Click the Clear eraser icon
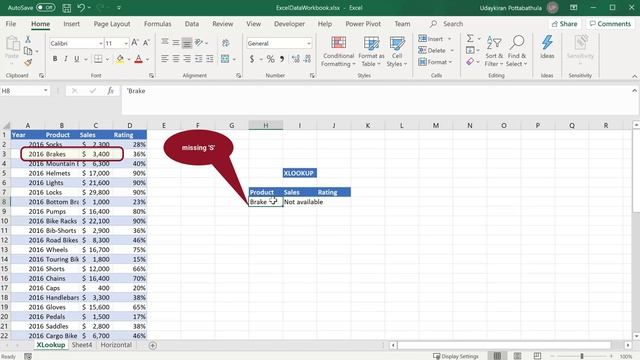This screenshot has height=360, width=640. click(x=470, y=62)
